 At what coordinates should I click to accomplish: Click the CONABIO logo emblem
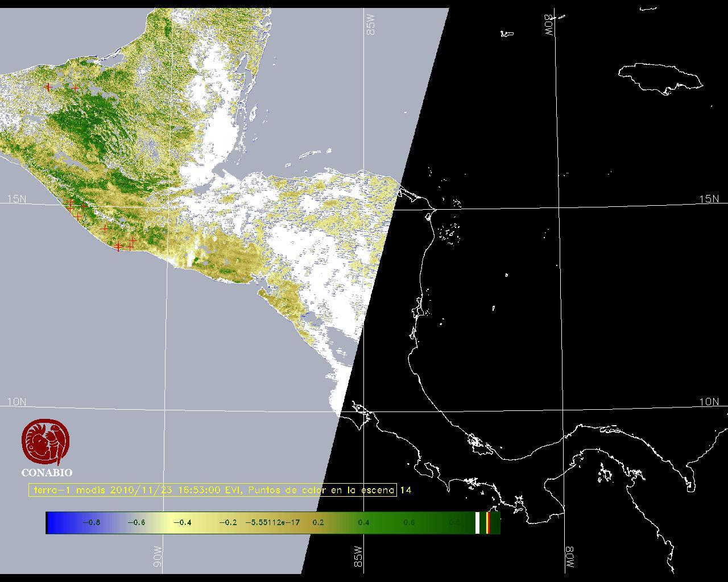(45, 442)
